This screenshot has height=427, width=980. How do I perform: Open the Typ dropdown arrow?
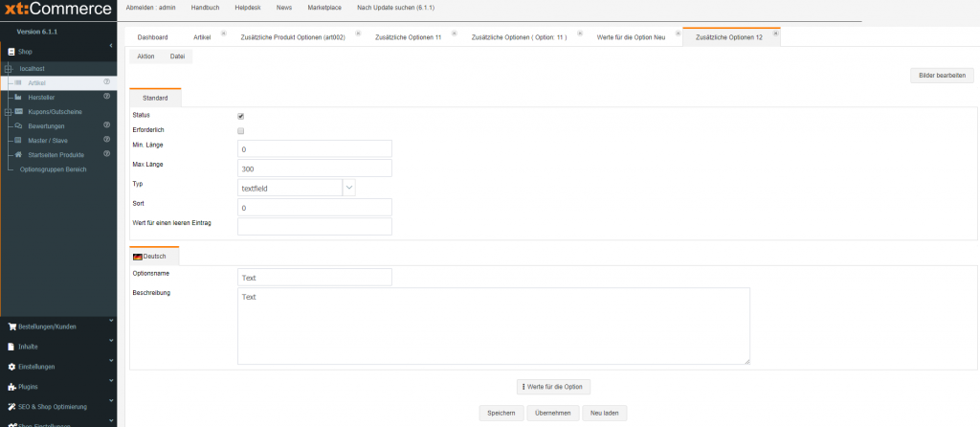click(x=348, y=189)
